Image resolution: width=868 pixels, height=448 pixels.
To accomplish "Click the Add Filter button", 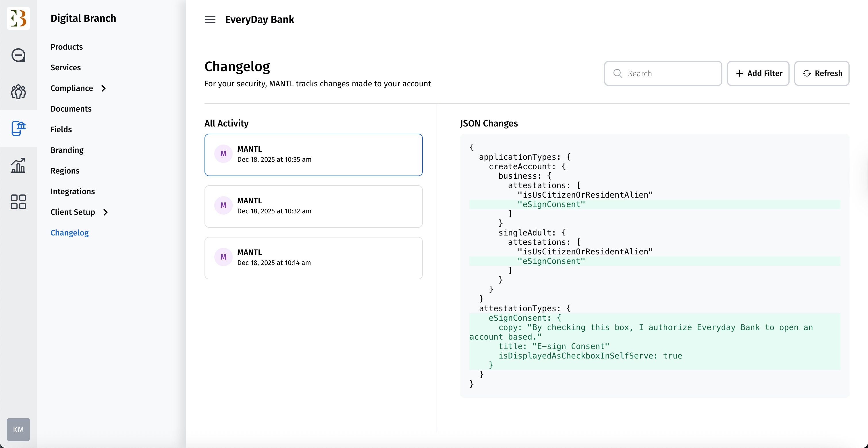I will 758,73.
